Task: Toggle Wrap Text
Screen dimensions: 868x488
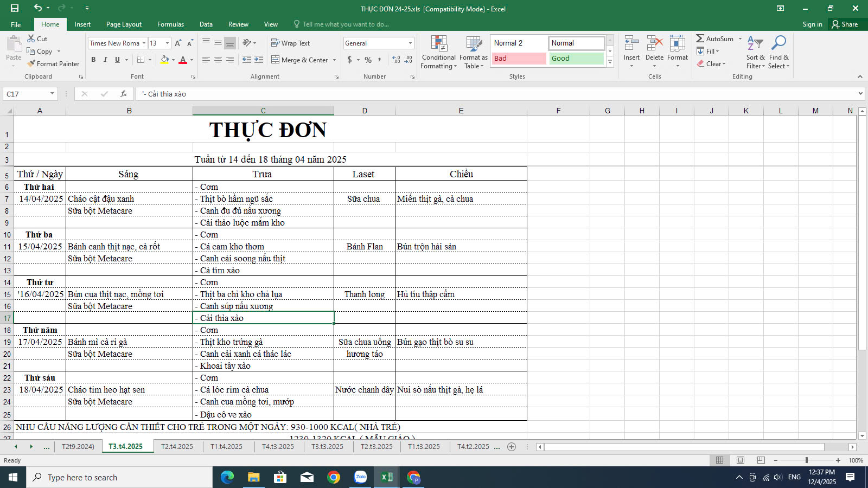Action: click(290, 43)
